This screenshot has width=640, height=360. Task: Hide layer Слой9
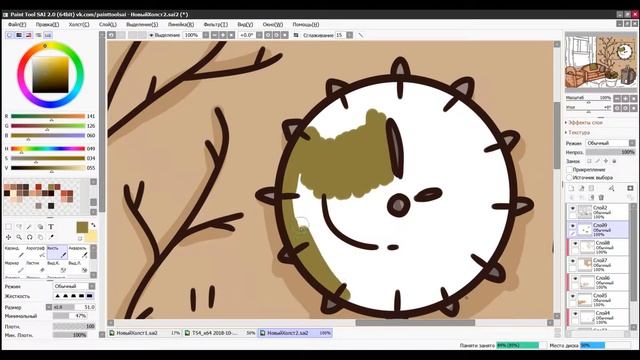572,226
